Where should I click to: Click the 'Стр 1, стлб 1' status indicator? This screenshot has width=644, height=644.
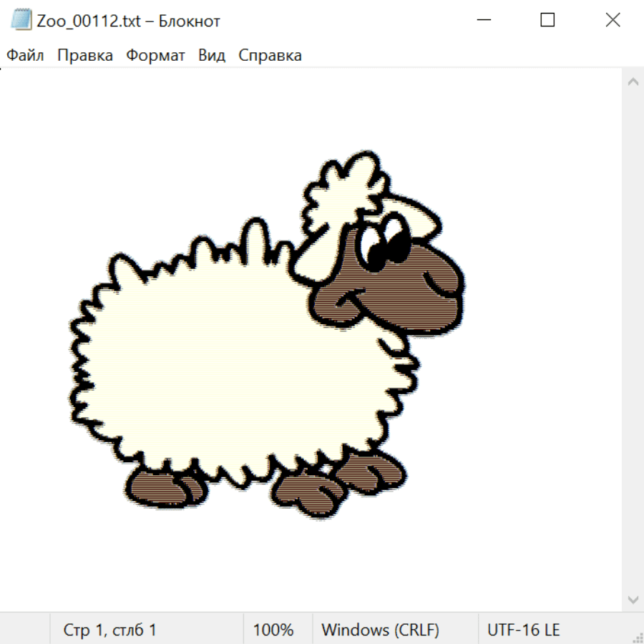(110, 630)
